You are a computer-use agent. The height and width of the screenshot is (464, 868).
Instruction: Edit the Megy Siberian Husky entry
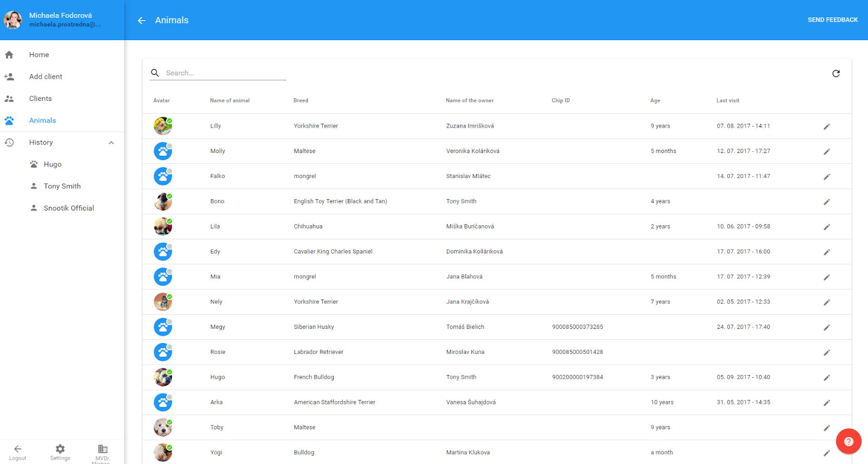(827, 327)
